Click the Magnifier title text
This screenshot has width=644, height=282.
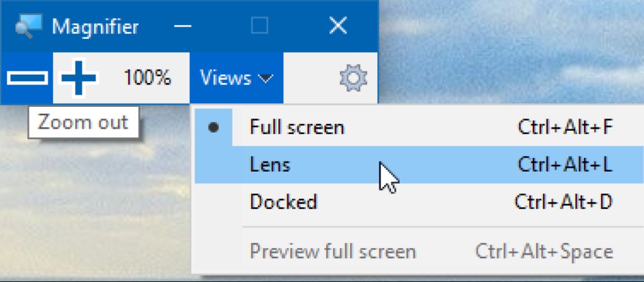(95, 27)
